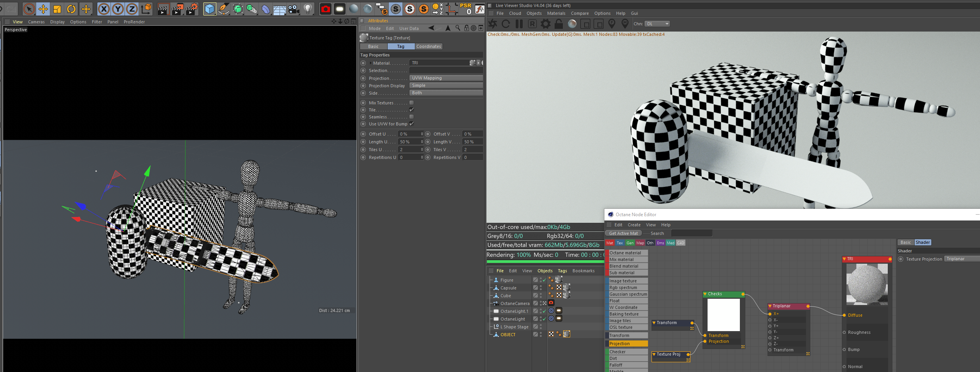Click the Search field in Node Editor
This screenshot has width=980, height=372.
[x=691, y=233]
